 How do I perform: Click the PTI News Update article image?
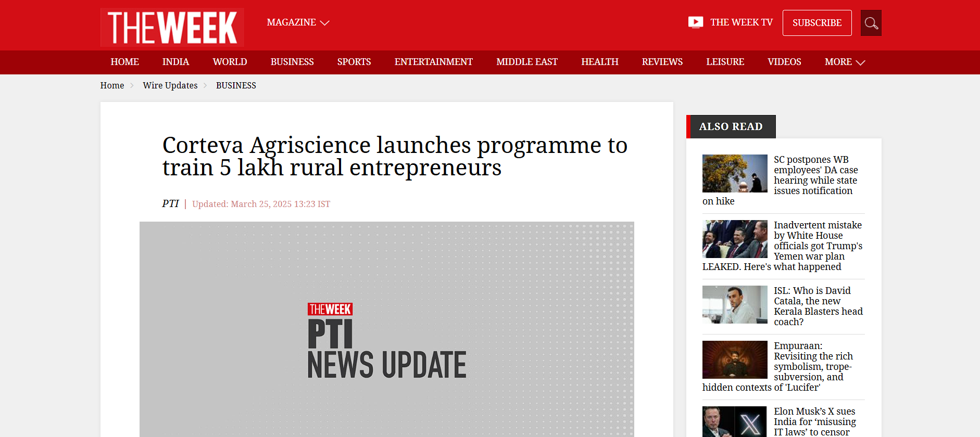[x=387, y=329]
